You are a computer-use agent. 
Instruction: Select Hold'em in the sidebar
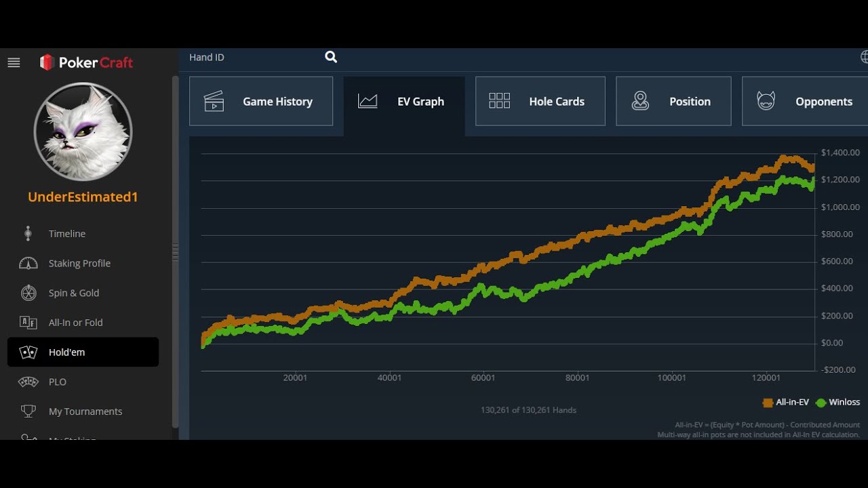(83, 352)
